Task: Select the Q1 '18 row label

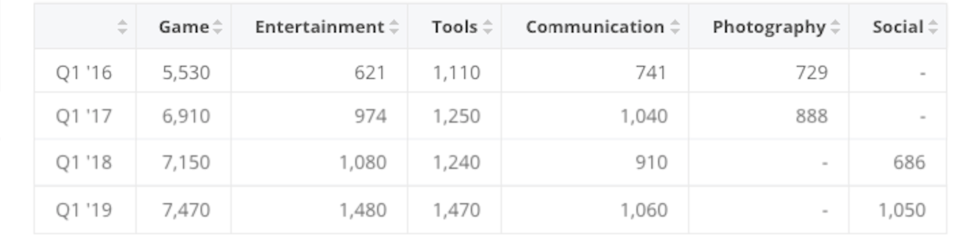Action: 84,162
